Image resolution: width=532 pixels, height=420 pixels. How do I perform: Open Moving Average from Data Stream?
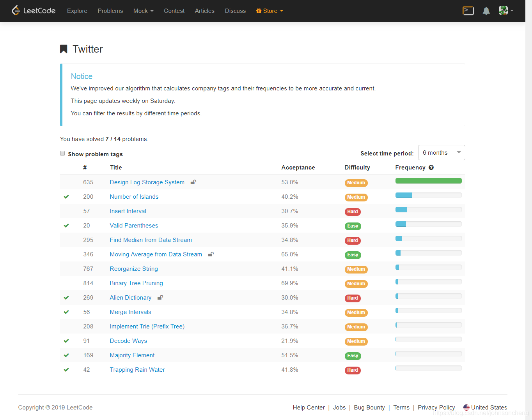[x=156, y=254]
